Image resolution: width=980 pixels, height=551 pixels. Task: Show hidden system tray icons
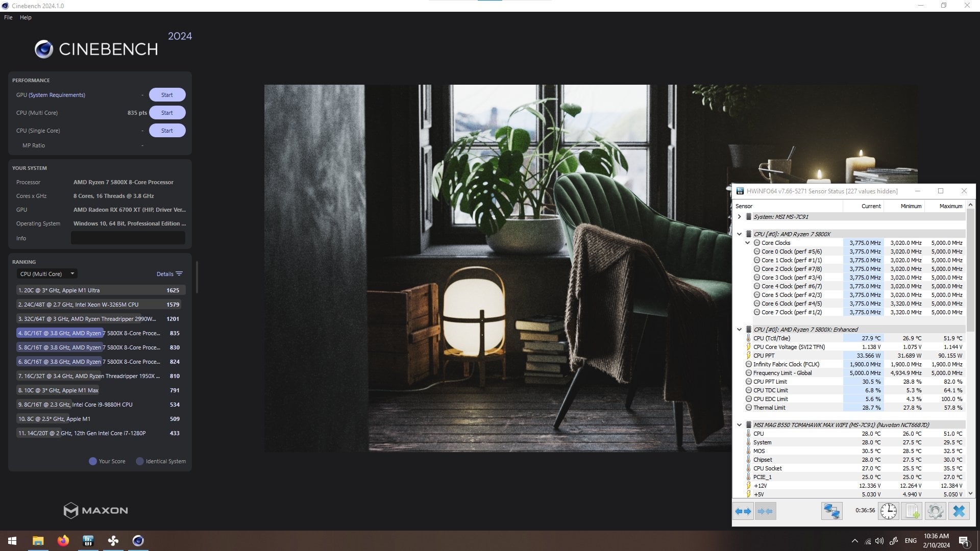click(x=855, y=541)
